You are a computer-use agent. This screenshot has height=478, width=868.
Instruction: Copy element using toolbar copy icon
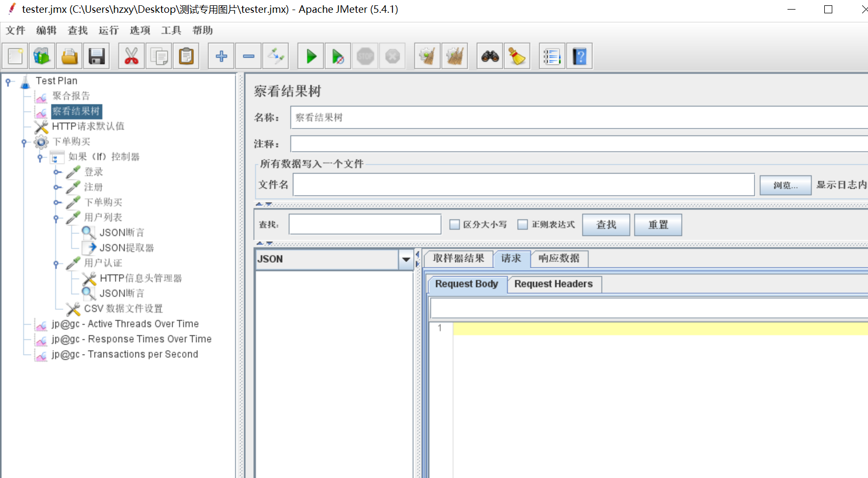pyautogui.click(x=159, y=56)
